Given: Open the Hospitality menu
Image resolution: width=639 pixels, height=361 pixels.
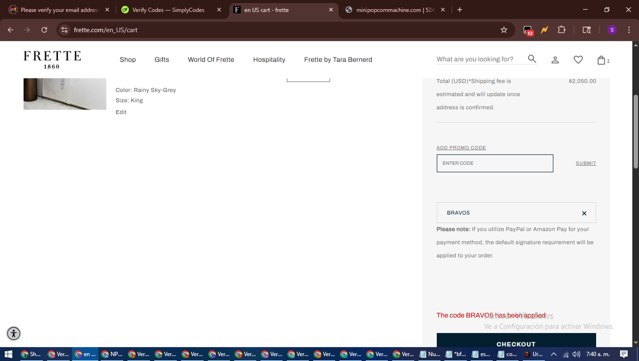Looking at the screenshot, I should coord(269,59).
